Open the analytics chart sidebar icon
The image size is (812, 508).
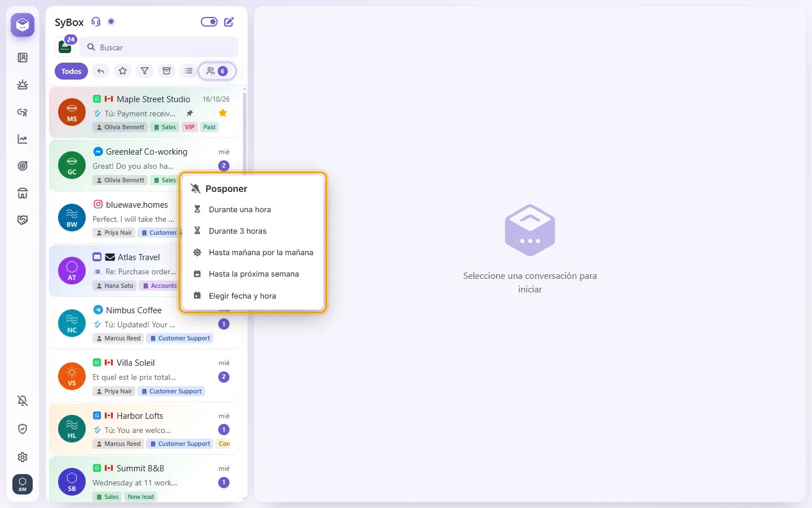[x=23, y=139]
